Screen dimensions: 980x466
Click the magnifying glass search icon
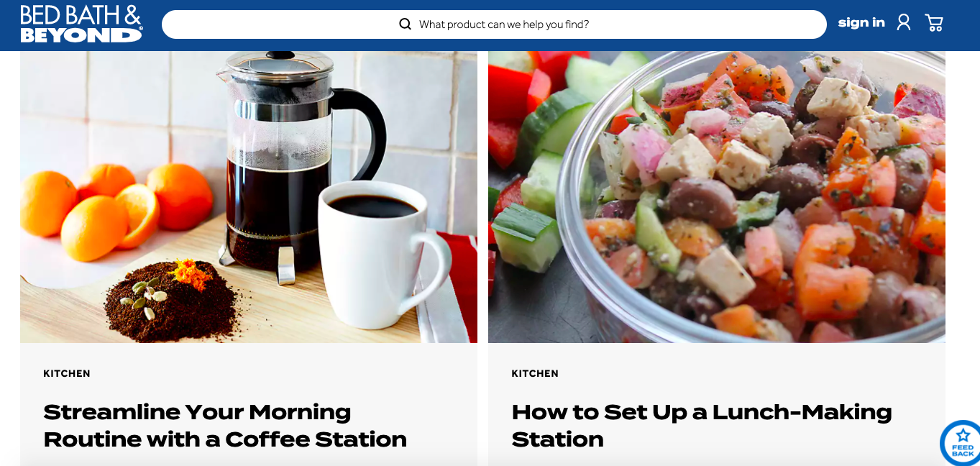click(406, 24)
